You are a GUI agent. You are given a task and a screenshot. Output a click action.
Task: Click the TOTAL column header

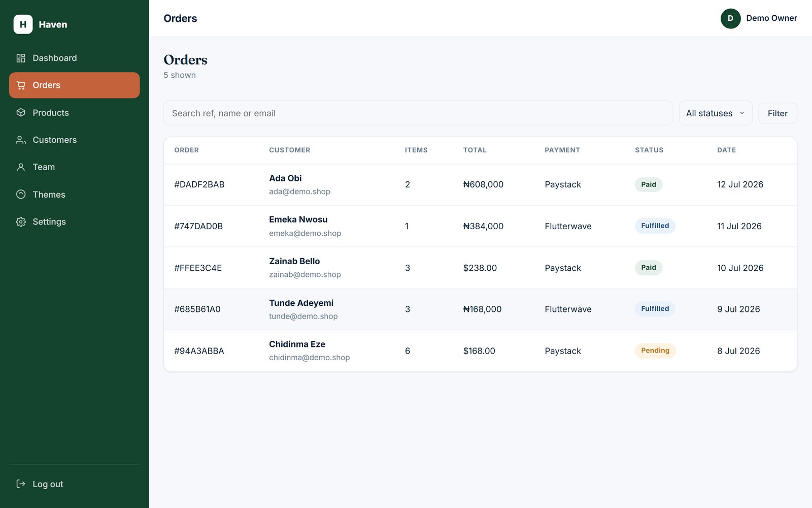[475, 150]
